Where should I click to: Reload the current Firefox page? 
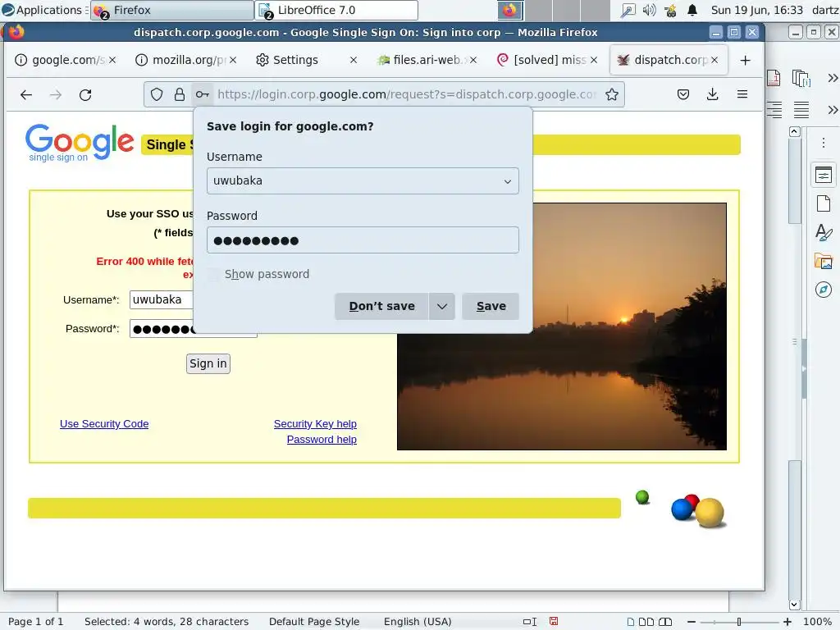pyautogui.click(x=85, y=95)
